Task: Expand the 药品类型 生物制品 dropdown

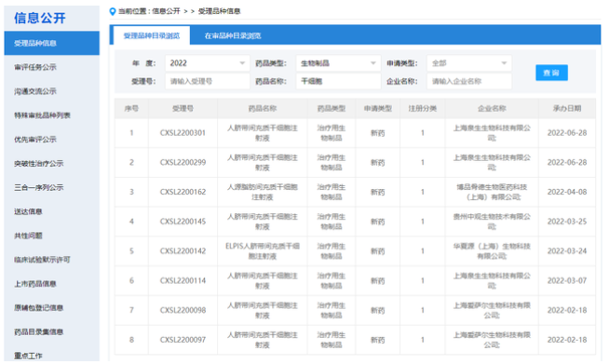Action: point(338,63)
